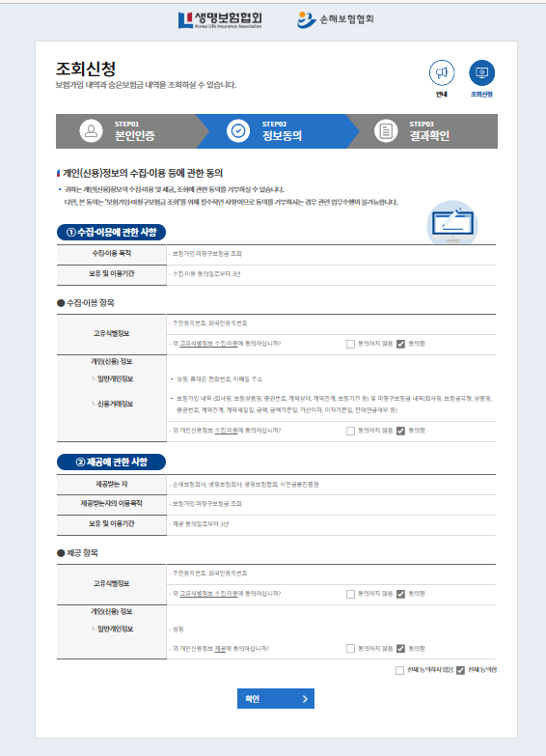Toggle 동의함 for 개인신용정보 제공
The height and width of the screenshot is (756, 546).
[400, 649]
